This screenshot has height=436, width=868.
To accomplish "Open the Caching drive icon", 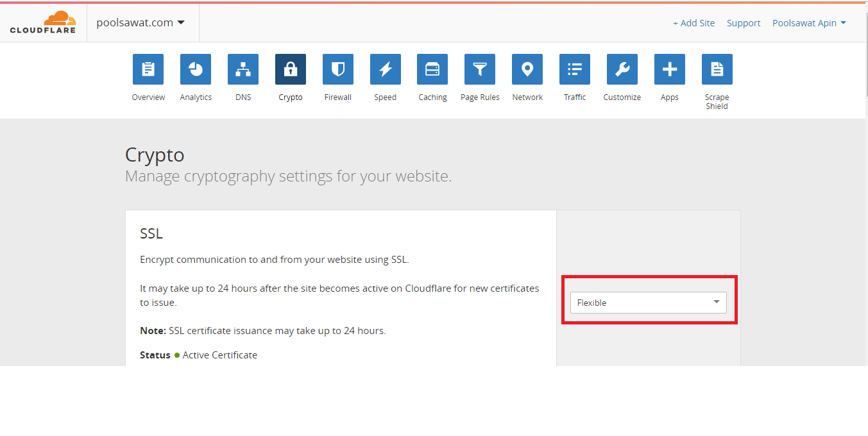I will tap(432, 69).
